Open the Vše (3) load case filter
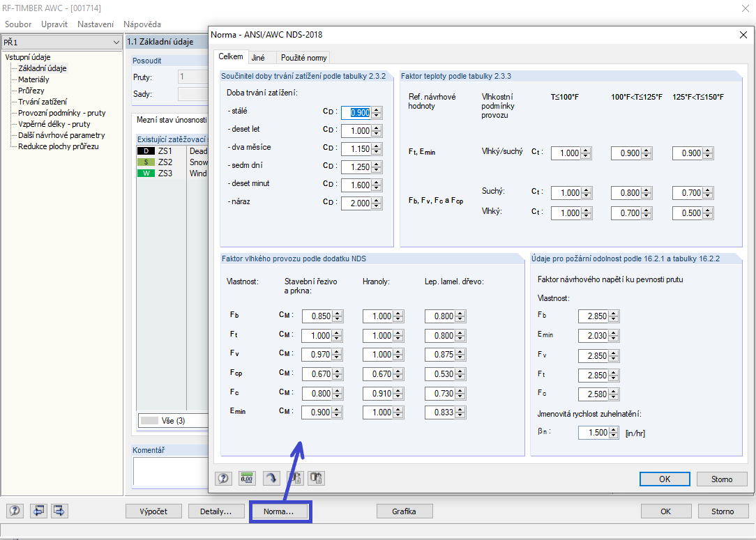 tap(174, 421)
